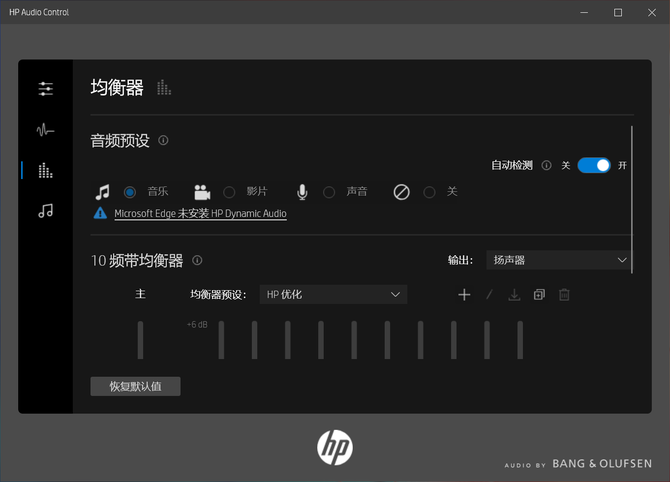Click the first equalizer band slider near +6 dB
The width and height of the screenshot is (670, 482).
point(221,340)
